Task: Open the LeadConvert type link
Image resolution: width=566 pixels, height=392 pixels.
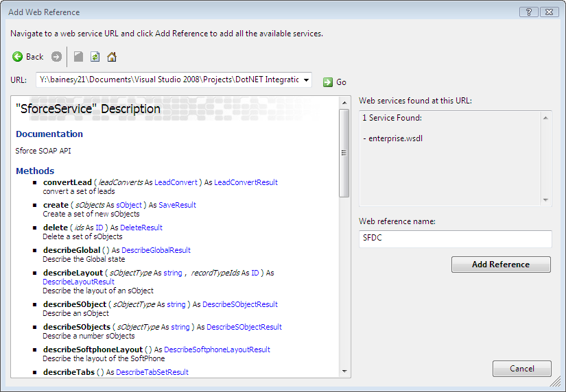Action: (176, 182)
